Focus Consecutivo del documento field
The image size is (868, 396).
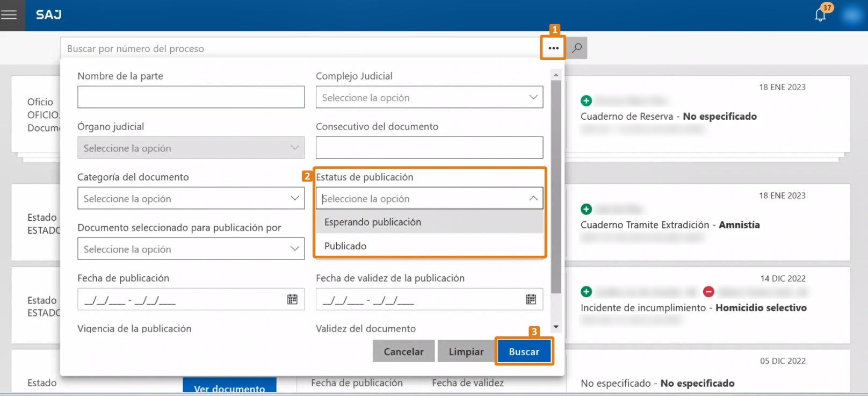[429, 148]
